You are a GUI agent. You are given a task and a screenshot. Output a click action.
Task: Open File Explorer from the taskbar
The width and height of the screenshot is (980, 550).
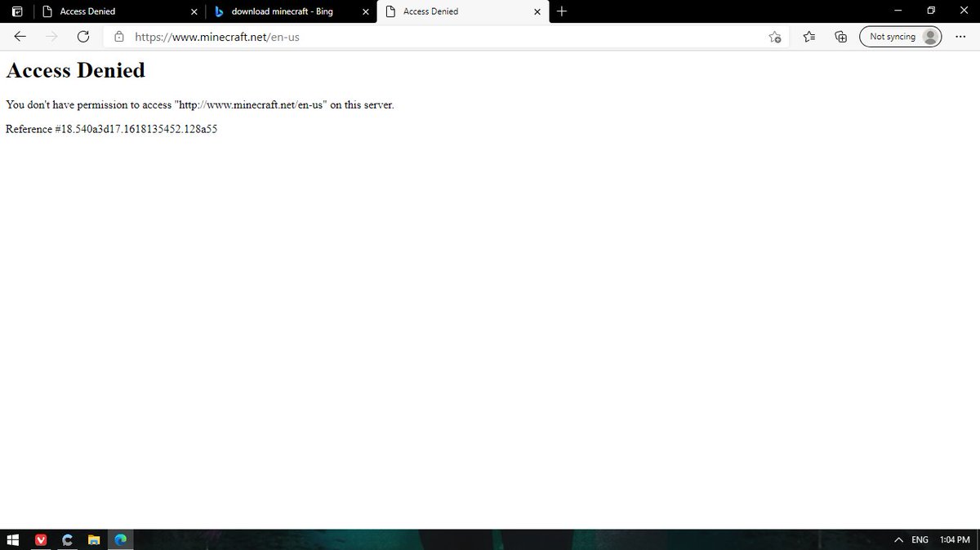[x=94, y=539]
